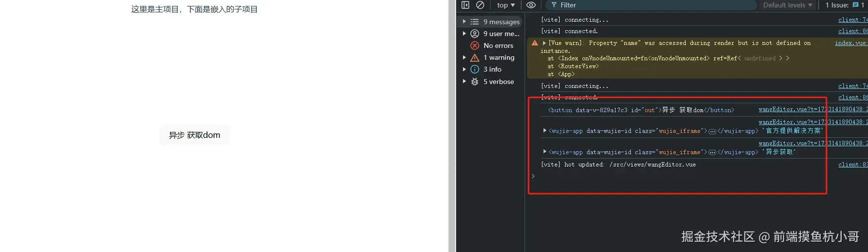Open the client link beside 'hot updated'
Screen dimensions: 868x252
(853, 165)
